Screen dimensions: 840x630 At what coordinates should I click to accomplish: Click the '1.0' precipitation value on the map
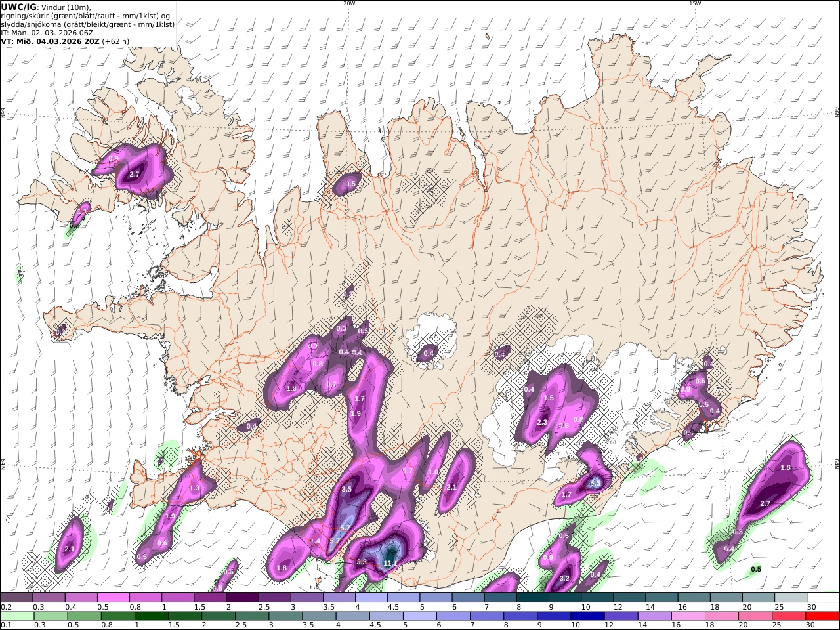tap(433, 472)
